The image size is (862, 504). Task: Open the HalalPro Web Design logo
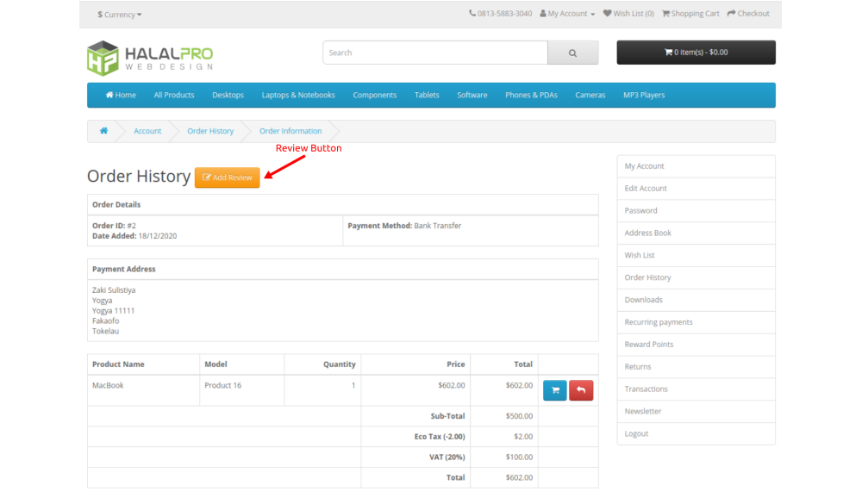150,58
